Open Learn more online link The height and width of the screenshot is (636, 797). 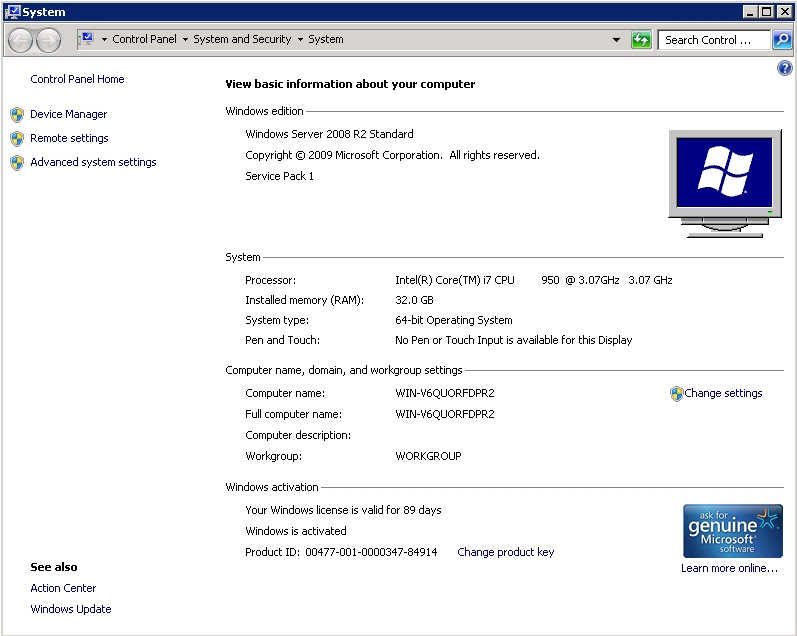click(x=729, y=568)
